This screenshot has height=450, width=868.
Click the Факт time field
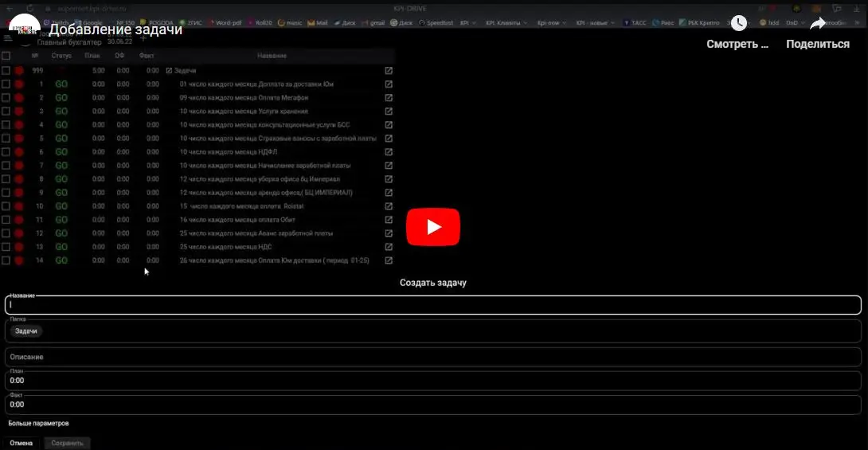pos(433,405)
